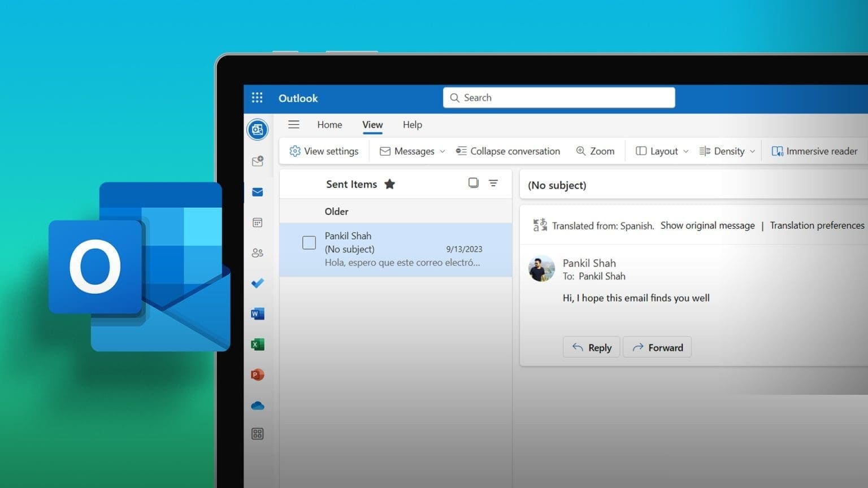Open Immersive reader

(814, 151)
